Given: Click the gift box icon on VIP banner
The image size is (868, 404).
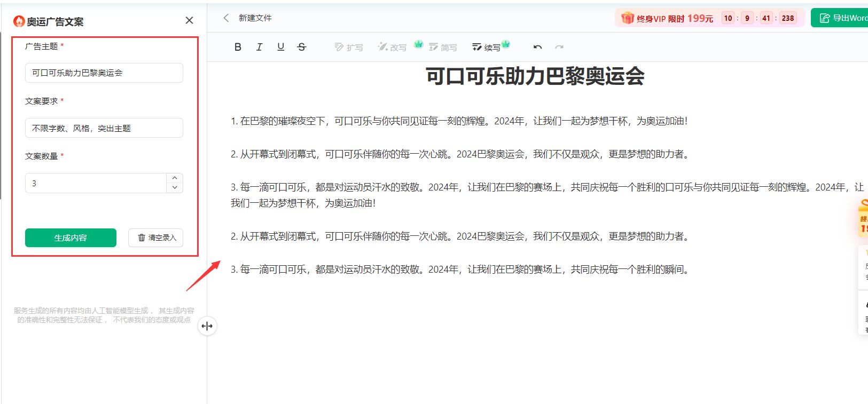Looking at the screenshot, I should click(x=628, y=18).
